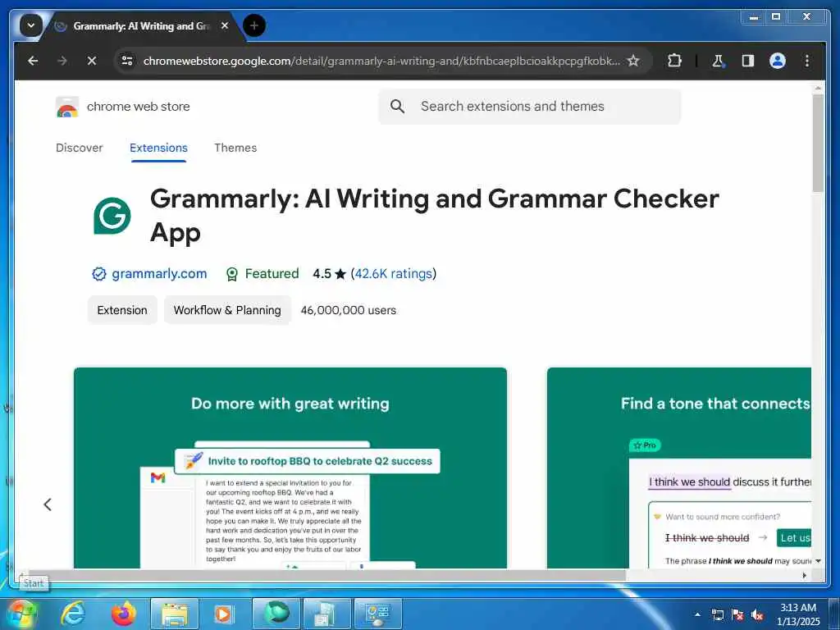Click the Grammarly green G logo
Image resolution: width=840 pixels, height=630 pixels.
(112, 216)
